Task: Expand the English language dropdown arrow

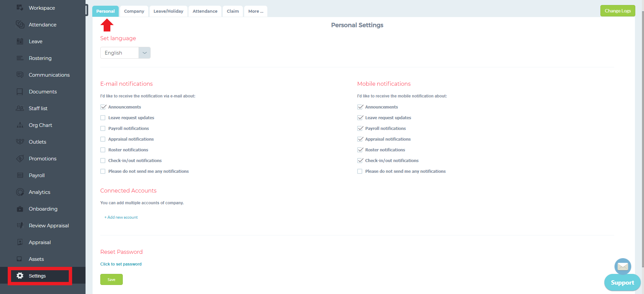Action: tap(145, 53)
